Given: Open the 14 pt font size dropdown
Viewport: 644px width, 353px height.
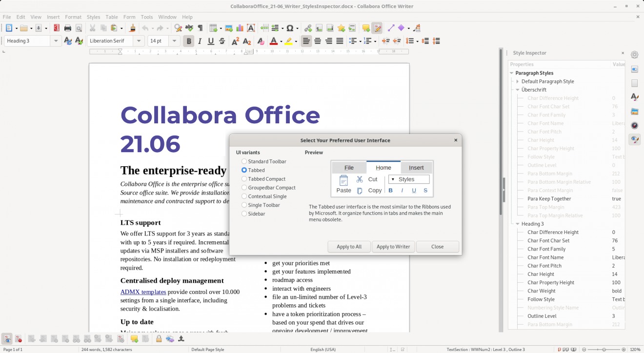Looking at the screenshot, I should 175,41.
